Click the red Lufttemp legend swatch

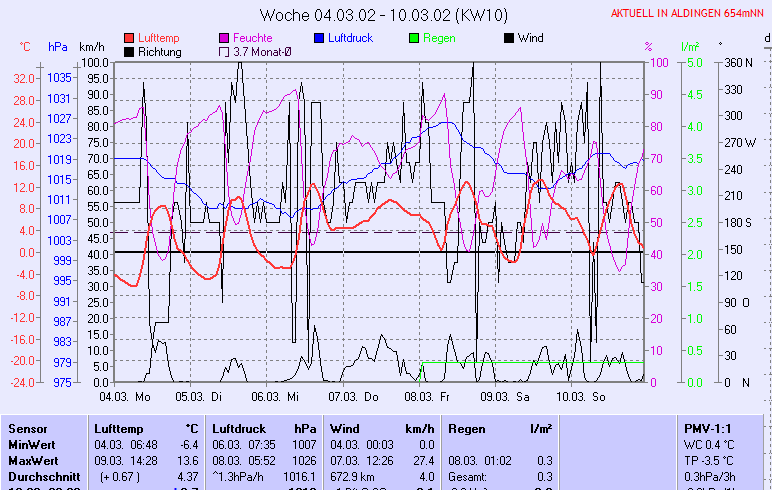[x=130, y=38]
